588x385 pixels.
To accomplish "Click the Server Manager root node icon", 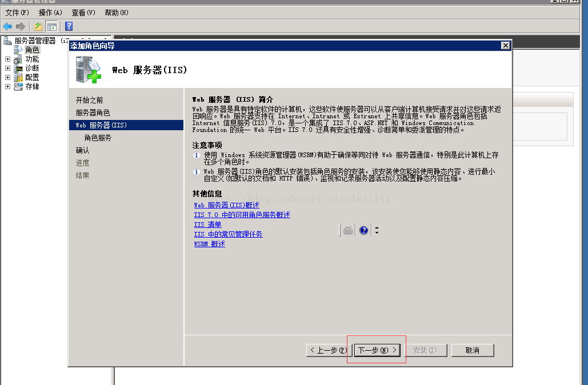I will coord(7,41).
